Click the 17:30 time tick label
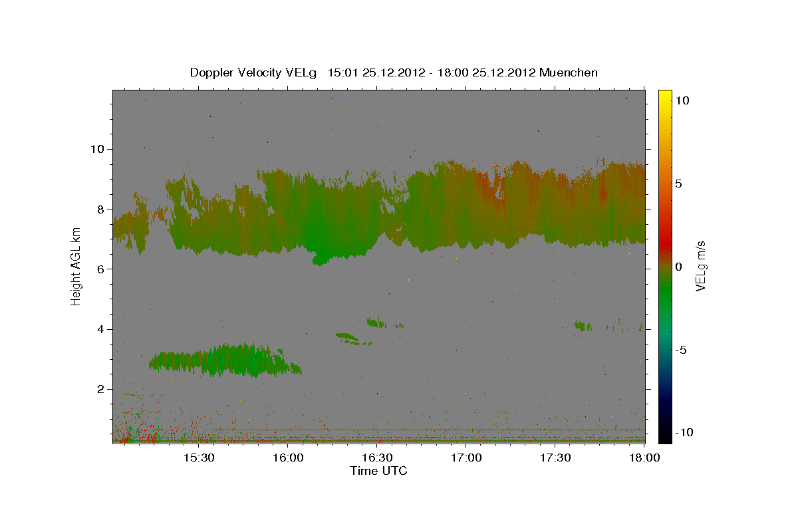 [x=555, y=458]
